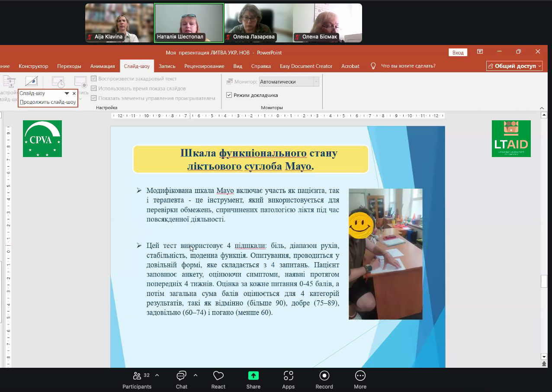Click the Вход sign-in button
Screen dimensions: 552x392
click(458, 52)
